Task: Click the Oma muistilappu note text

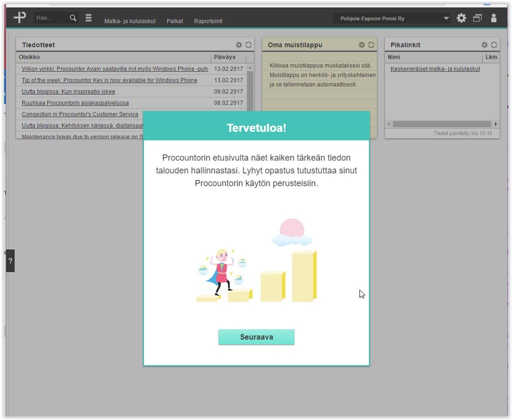Action: coord(322,75)
